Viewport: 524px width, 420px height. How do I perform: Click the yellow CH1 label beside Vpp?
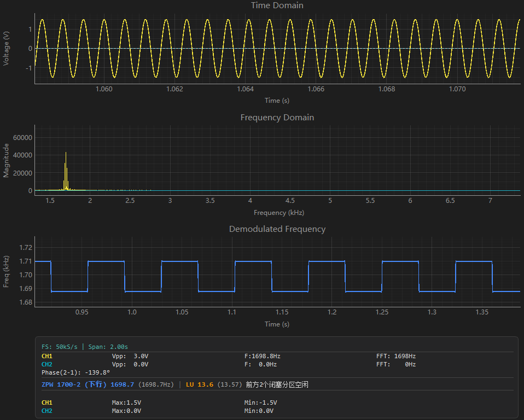(x=47, y=356)
